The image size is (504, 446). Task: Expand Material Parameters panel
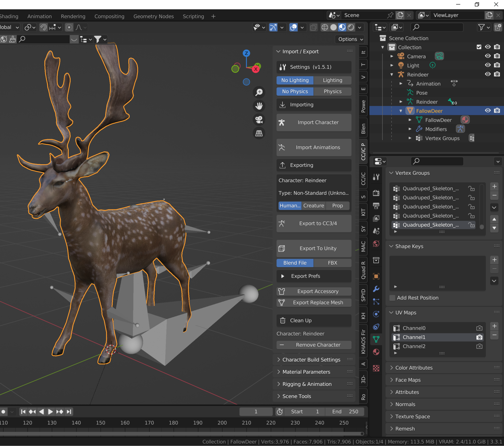[x=306, y=372]
